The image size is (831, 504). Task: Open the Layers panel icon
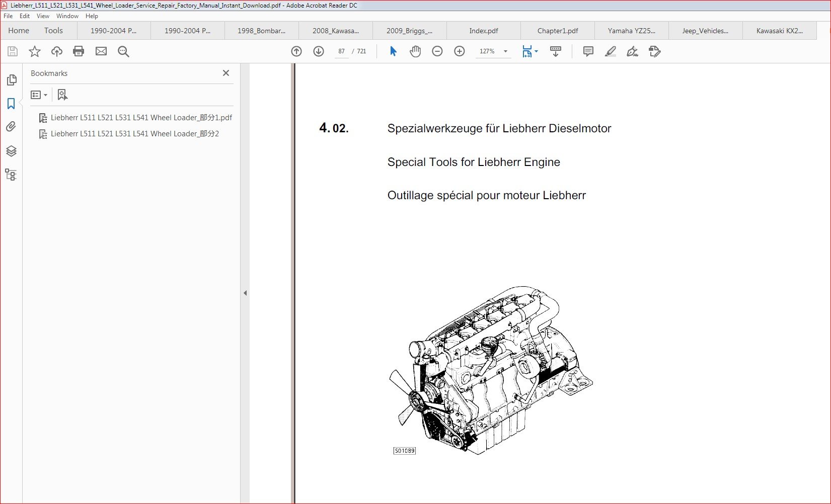click(11, 151)
